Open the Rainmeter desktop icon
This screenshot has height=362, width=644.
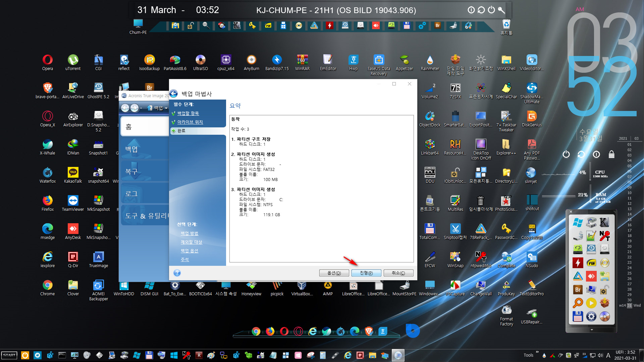click(x=430, y=62)
